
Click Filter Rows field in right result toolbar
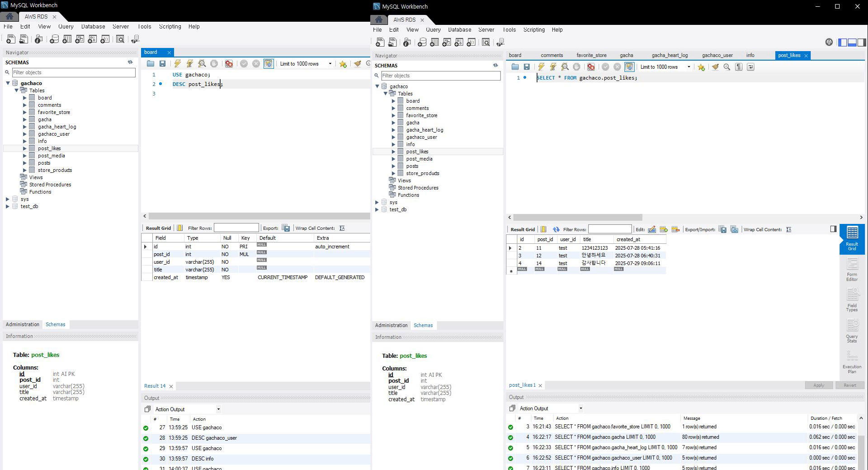609,229
